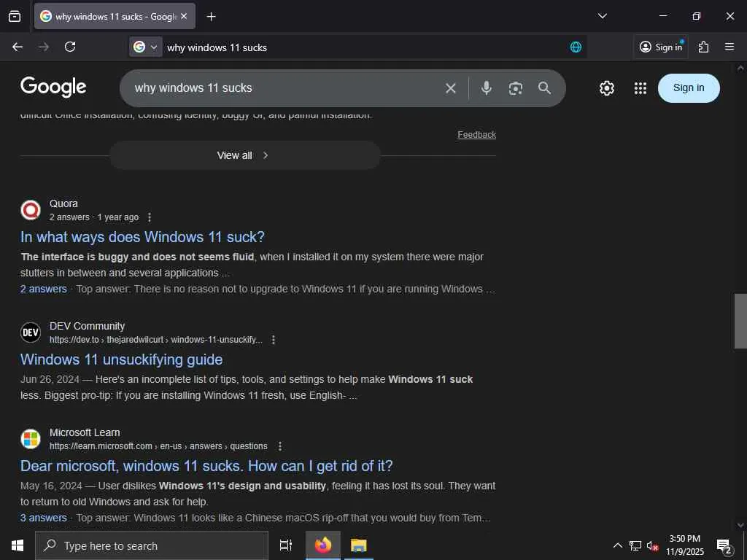Click the Firefox taskbar icon
The width and height of the screenshot is (747, 560).
(323, 545)
